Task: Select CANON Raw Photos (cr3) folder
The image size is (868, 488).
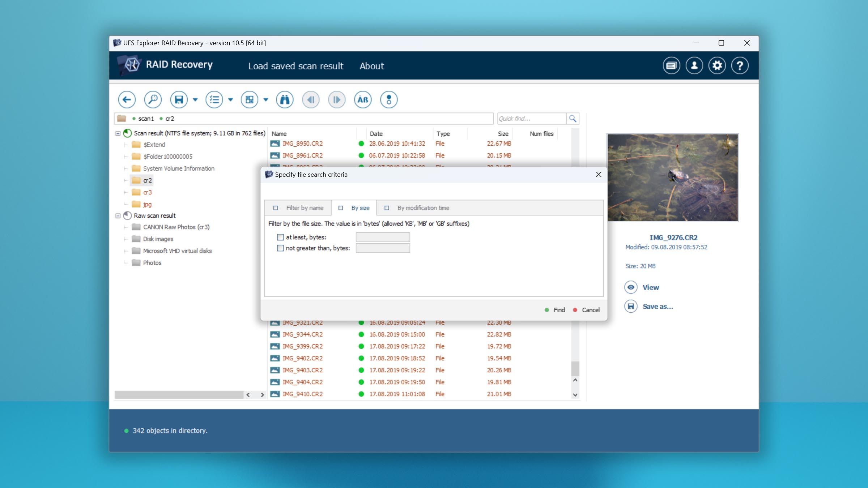Action: (x=176, y=227)
